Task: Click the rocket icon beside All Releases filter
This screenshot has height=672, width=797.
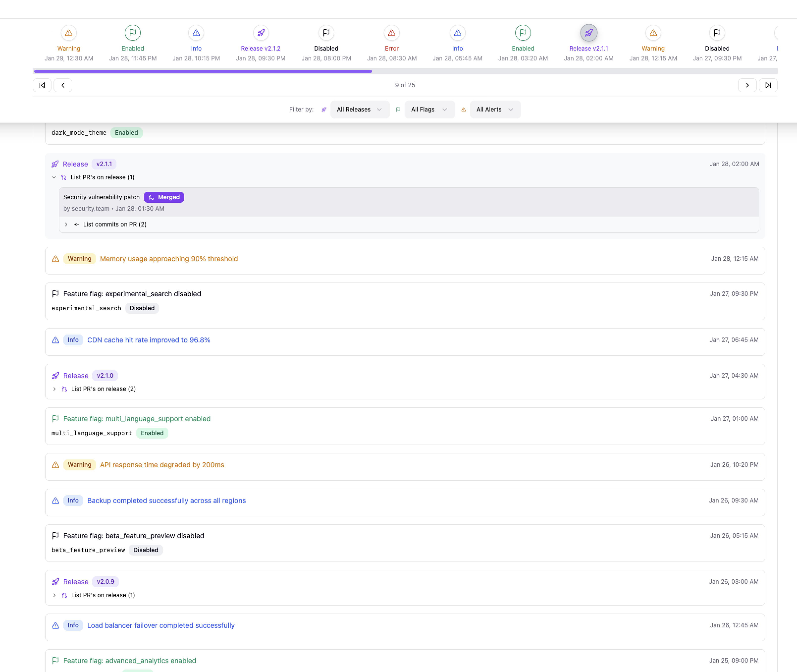Action: [x=324, y=109]
